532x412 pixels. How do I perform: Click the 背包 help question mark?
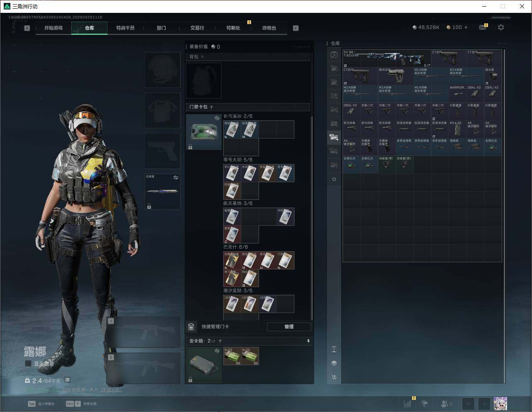pos(202,57)
